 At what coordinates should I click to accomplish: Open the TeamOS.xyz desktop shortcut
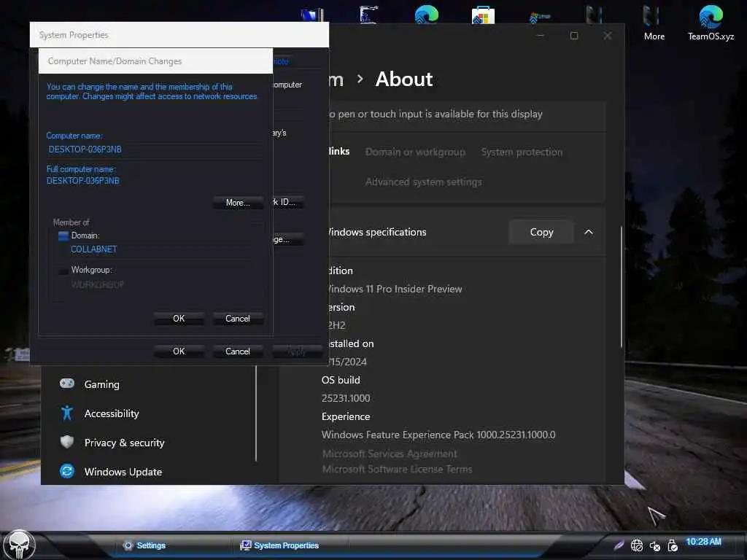pyautogui.click(x=711, y=23)
